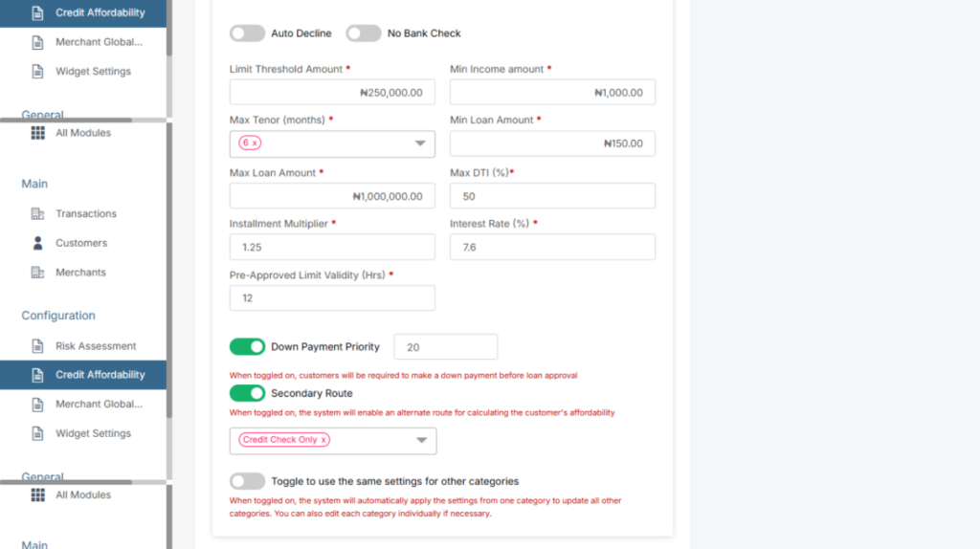
Task: Click the Transactions building icon in sidebar
Action: pos(37,213)
